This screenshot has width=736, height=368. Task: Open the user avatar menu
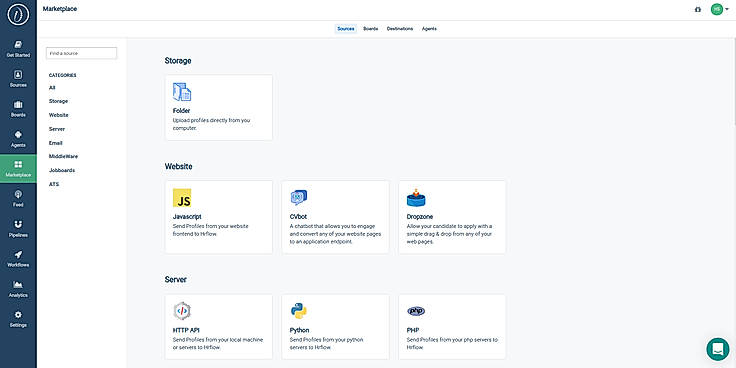click(719, 9)
